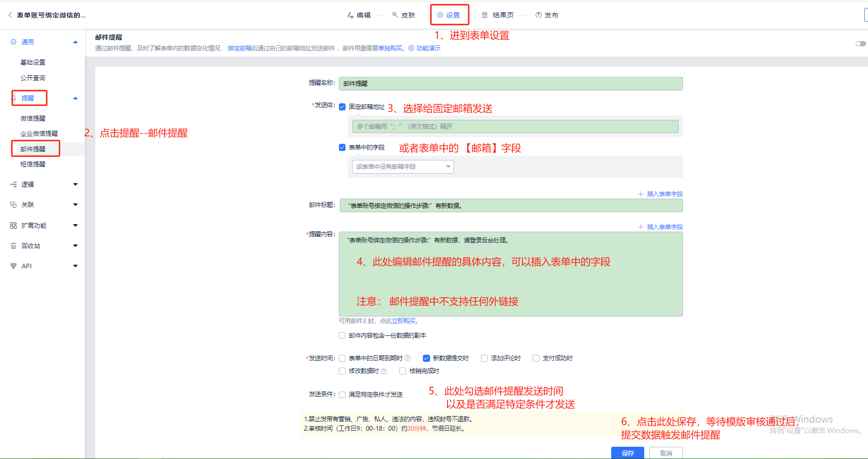The image size is (868, 459).
Task: Open the 该表单中没有邮箱字段 dropdown
Action: coord(403,167)
